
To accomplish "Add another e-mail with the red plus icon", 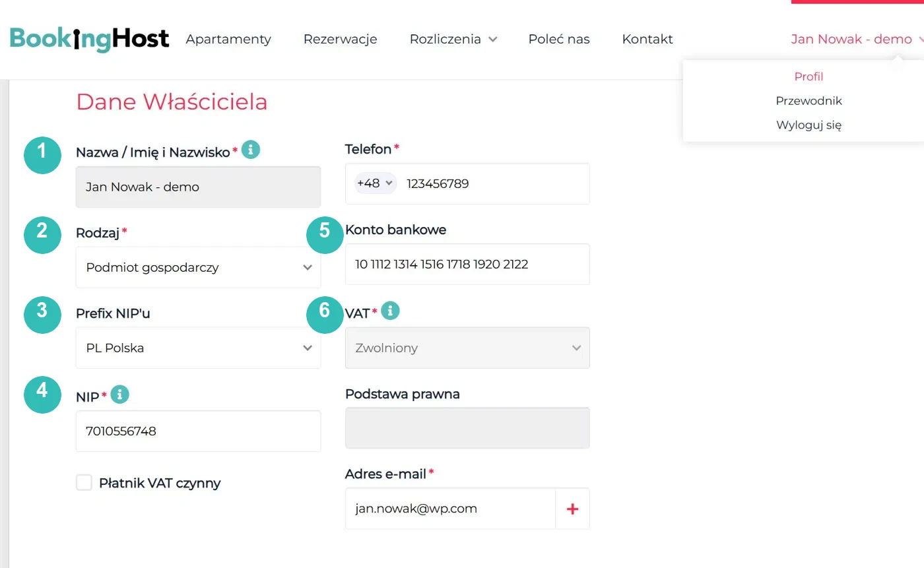I will click(x=572, y=509).
